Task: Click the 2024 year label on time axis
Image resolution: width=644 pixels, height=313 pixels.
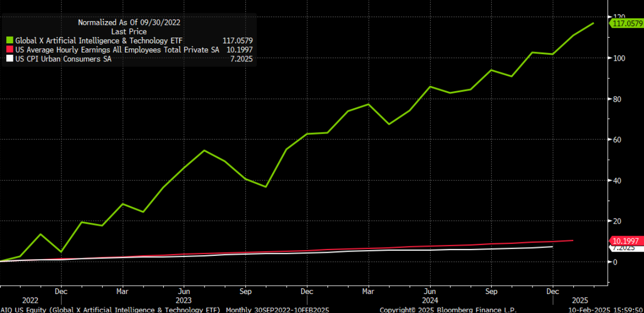Action: (x=430, y=300)
